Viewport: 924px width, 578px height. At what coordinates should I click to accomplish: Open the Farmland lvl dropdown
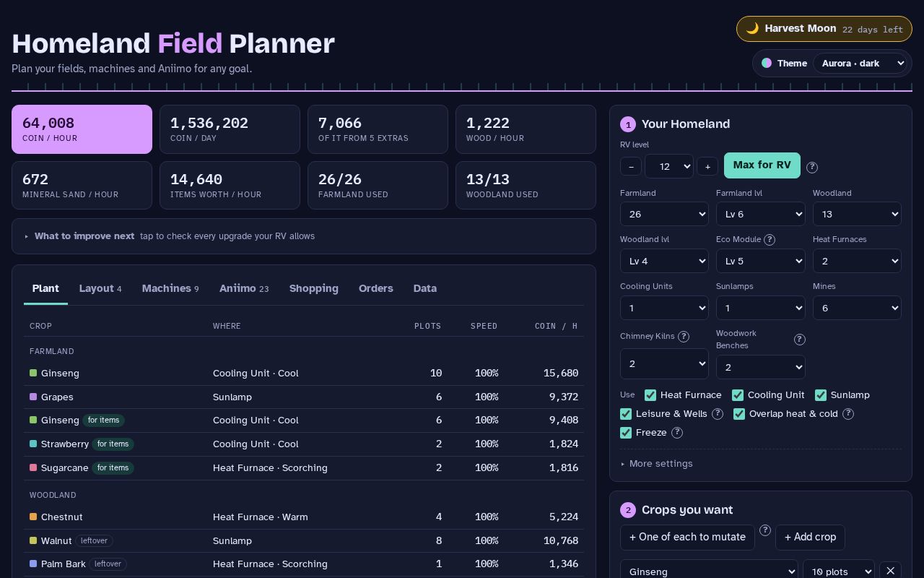[x=760, y=214]
